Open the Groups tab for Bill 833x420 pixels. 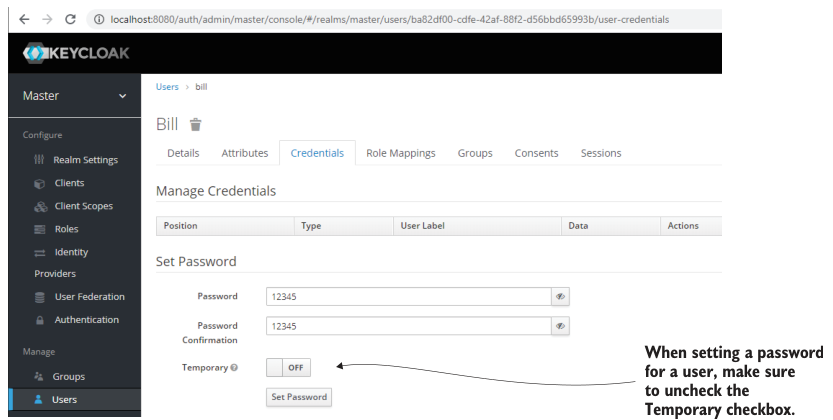[475, 153]
